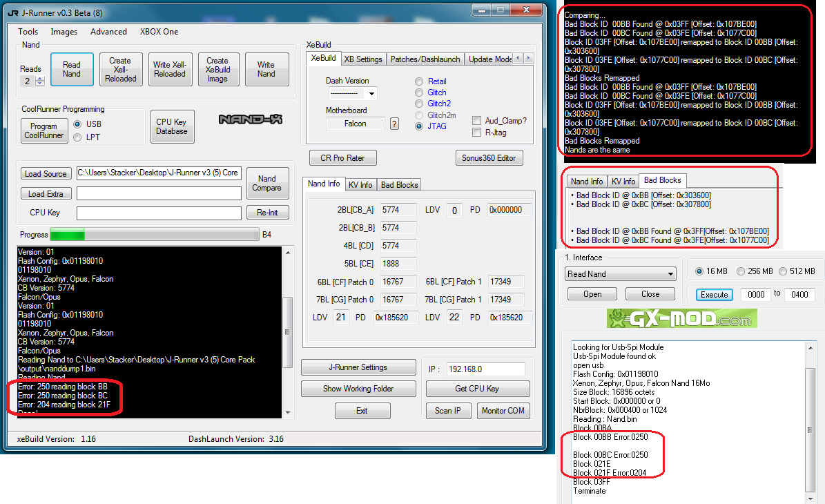Select Nand Info tab in J-Runner
Image resolution: width=825 pixels, height=504 pixels.
(x=324, y=184)
